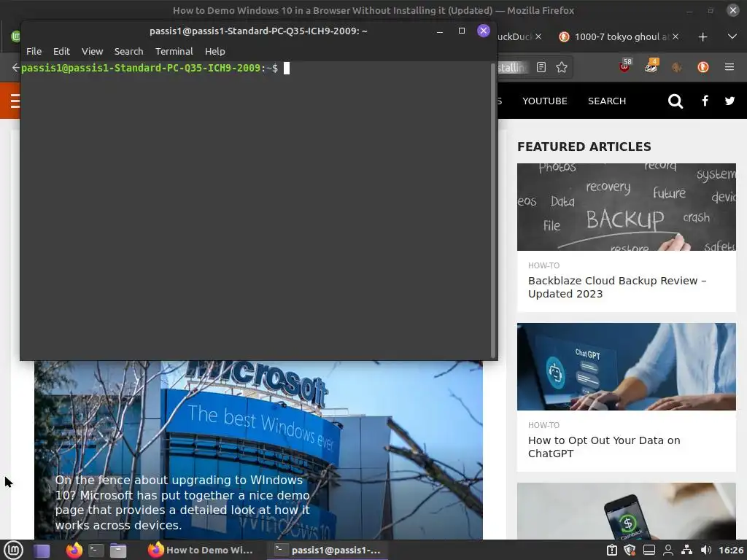Toggle Firefox reader view icon
This screenshot has height=560, width=747.
pos(541,67)
